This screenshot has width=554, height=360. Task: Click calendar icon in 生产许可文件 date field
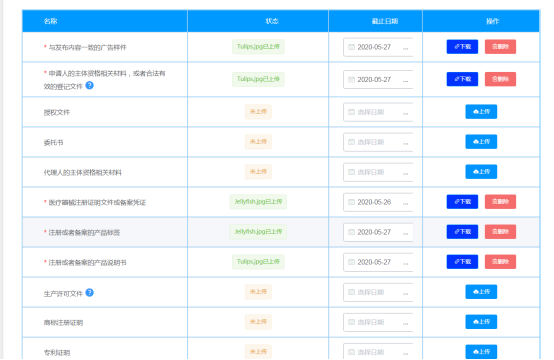tap(351, 292)
